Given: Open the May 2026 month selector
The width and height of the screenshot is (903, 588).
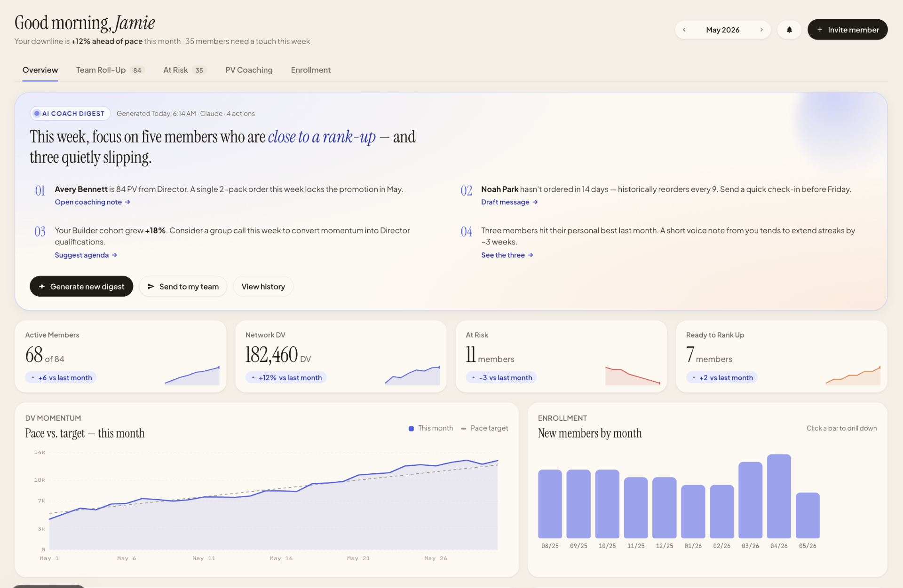Looking at the screenshot, I should click(722, 30).
